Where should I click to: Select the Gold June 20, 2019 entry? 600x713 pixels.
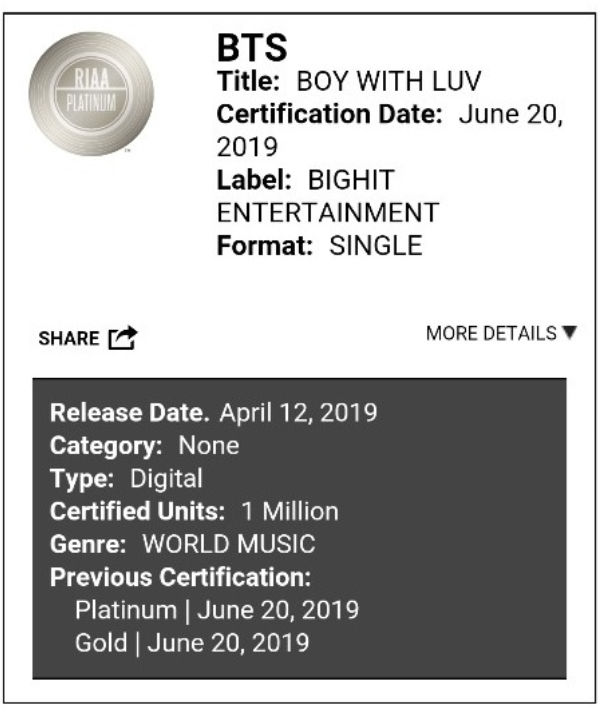pyautogui.click(x=192, y=642)
